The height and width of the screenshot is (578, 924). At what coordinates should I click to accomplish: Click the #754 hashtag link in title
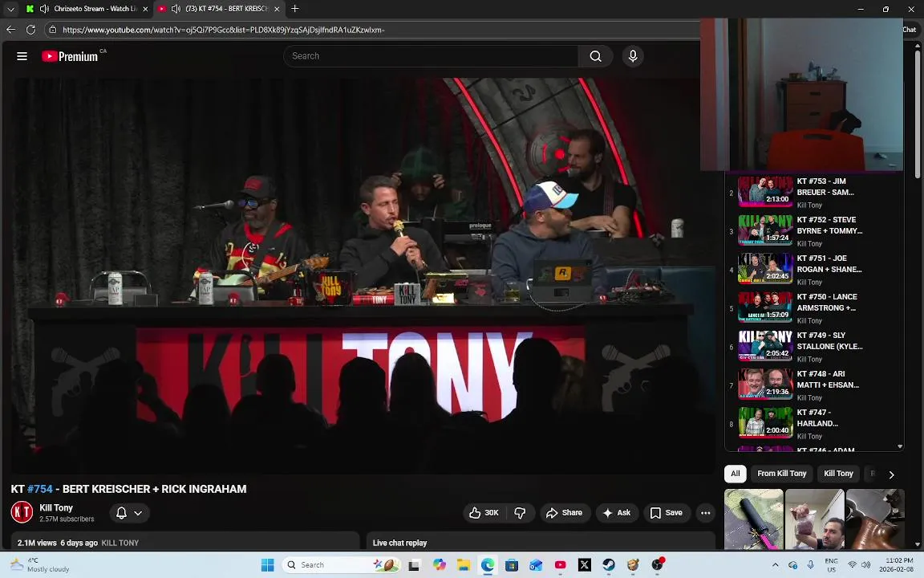tap(40, 489)
